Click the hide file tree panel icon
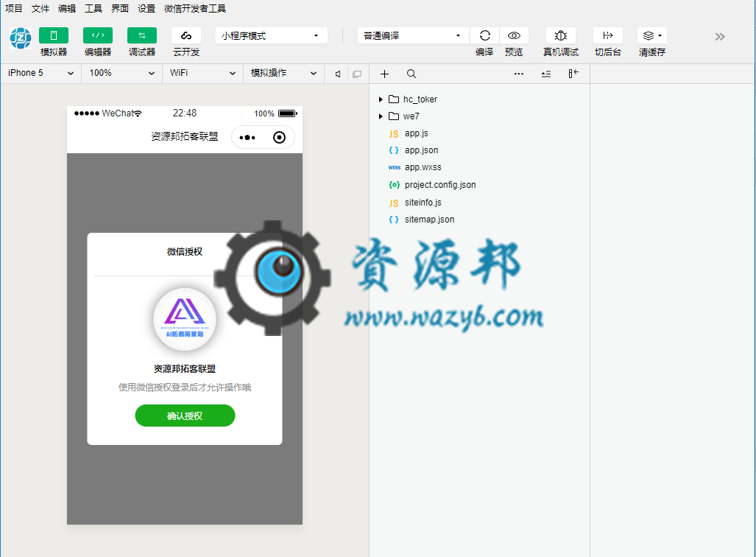The height and width of the screenshot is (557, 756). (573, 74)
